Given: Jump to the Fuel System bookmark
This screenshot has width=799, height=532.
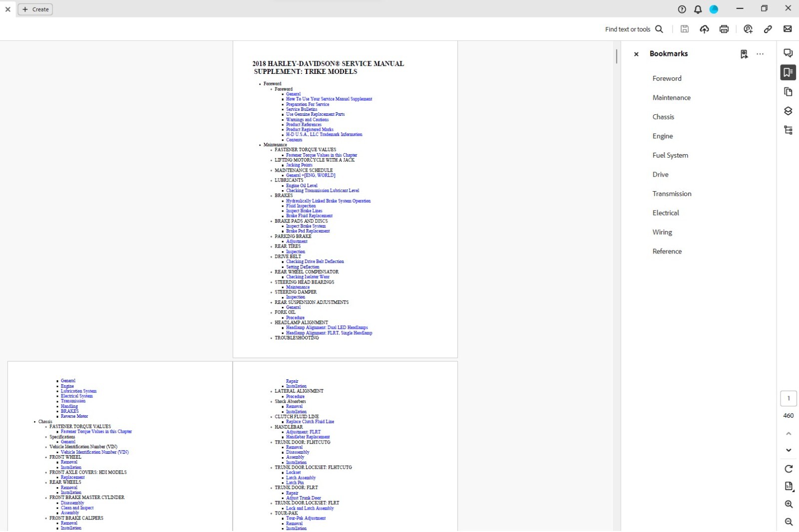Looking at the screenshot, I should [670, 155].
